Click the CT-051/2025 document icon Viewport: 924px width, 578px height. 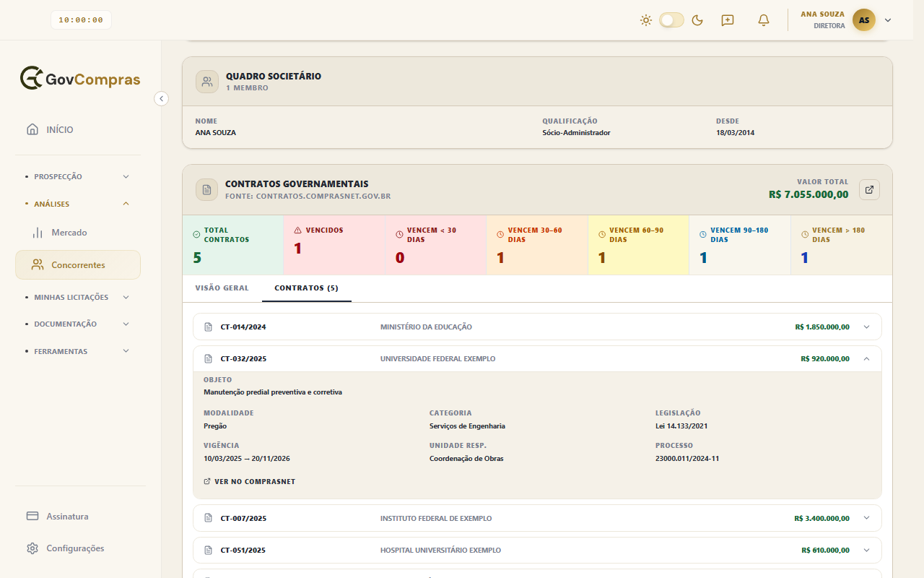209,550
